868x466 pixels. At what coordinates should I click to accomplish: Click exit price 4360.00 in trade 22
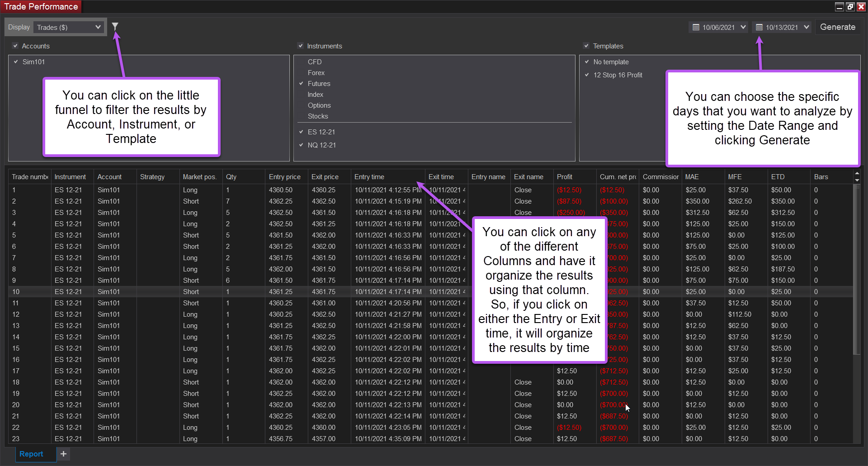[x=324, y=428]
